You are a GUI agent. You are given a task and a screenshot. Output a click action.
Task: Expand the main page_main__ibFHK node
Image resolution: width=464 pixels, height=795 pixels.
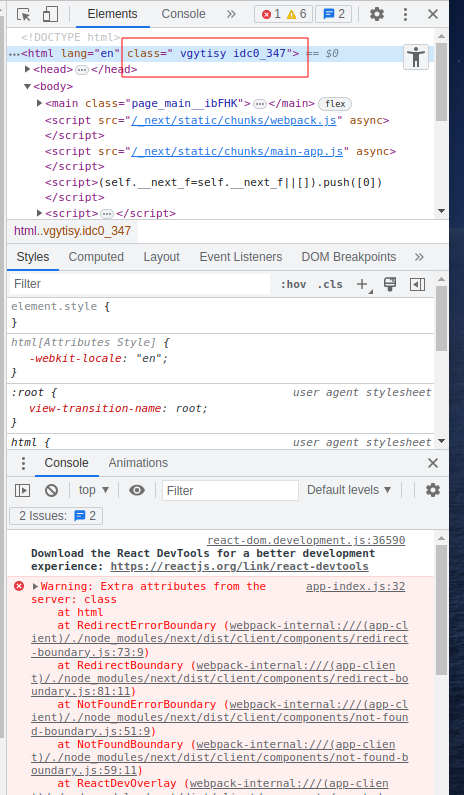(40, 103)
